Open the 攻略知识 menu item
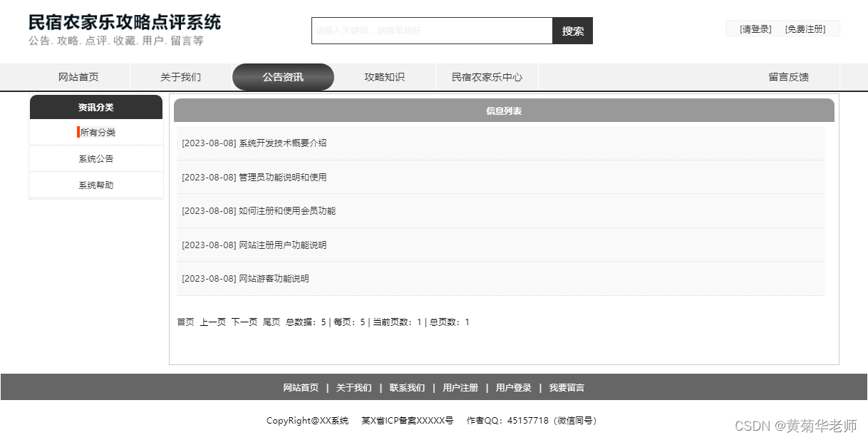 coord(385,77)
